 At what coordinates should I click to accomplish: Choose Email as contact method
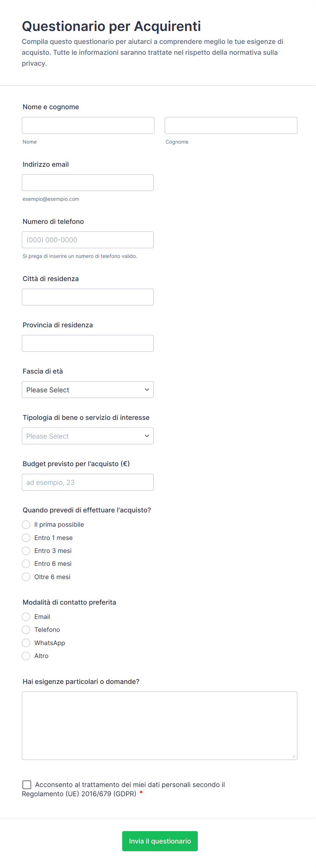pyautogui.click(x=26, y=617)
